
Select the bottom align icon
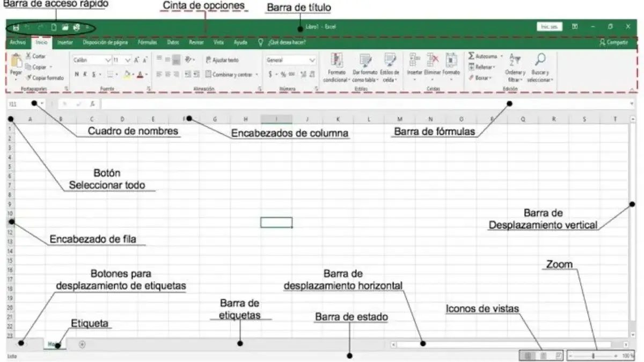point(177,60)
